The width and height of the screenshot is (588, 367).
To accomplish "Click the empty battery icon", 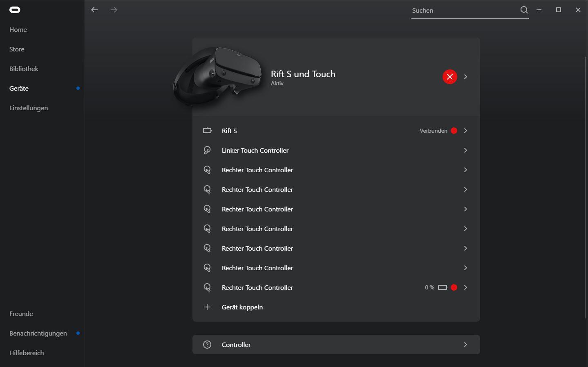I will (x=443, y=287).
